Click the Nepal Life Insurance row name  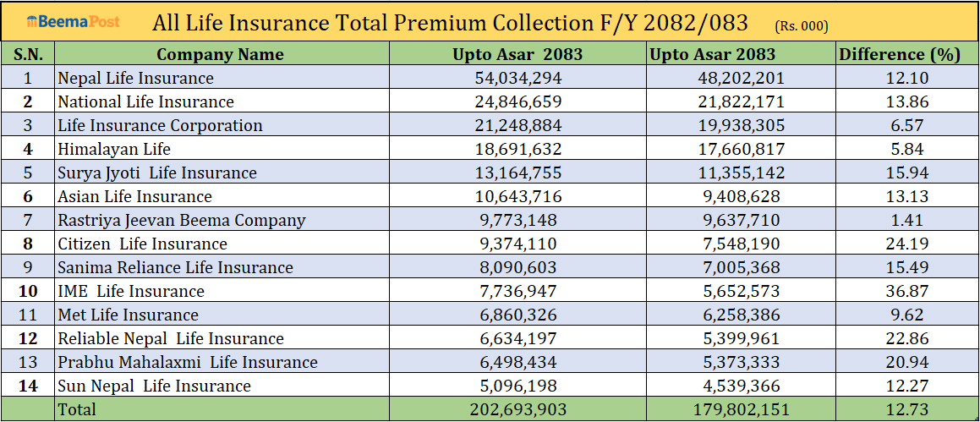coord(135,78)
